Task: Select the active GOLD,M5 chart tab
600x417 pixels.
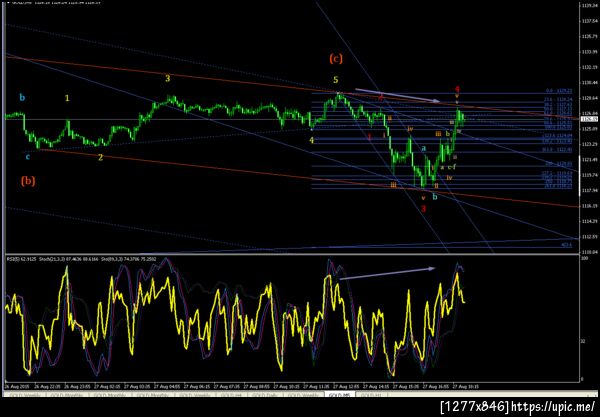Action: pyautogui.click(x=340, y=395)
